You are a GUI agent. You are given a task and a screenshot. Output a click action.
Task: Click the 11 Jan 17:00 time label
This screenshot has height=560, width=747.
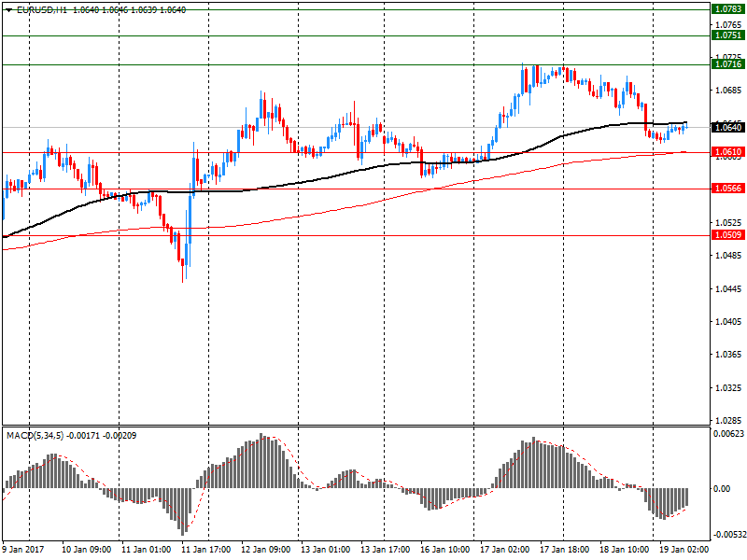205,550
